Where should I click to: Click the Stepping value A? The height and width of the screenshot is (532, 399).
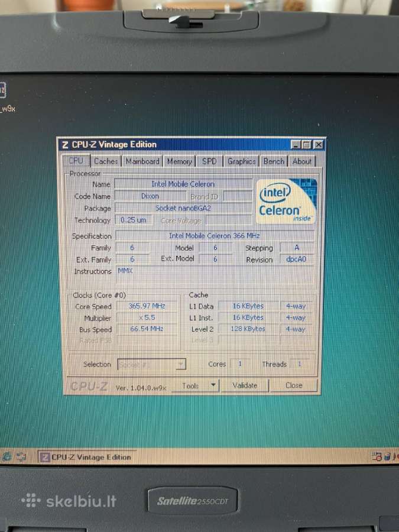coord(297,248)
